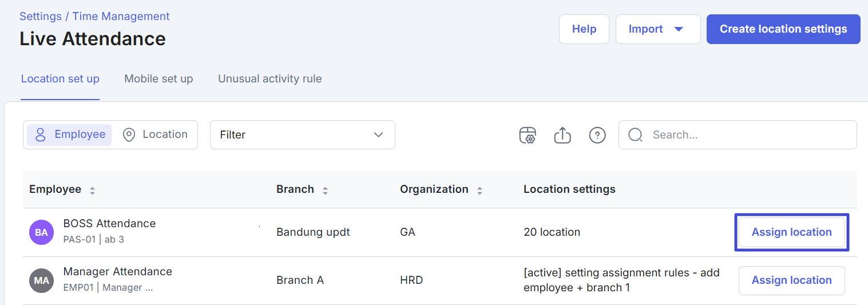Open the Import dropdown menu
The width and height of the screenshot is (868, 305).
point(657,29)
